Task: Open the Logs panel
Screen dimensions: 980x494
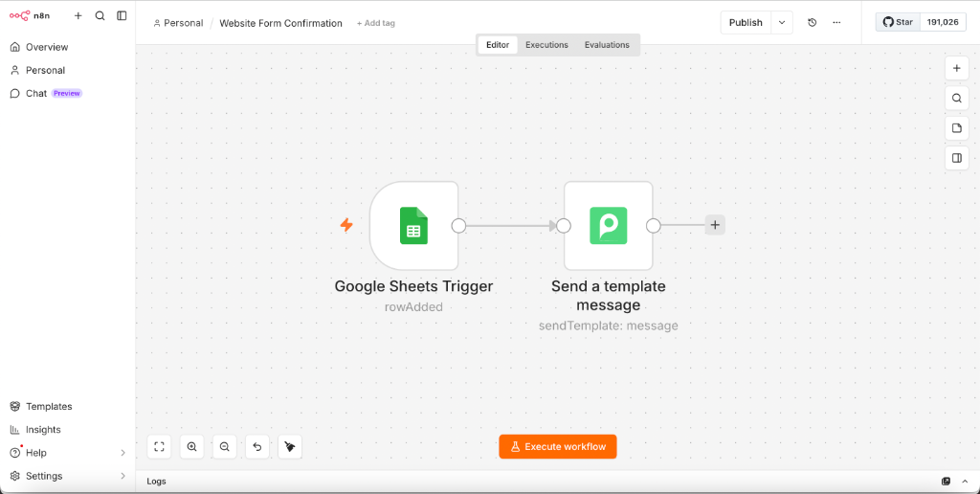Action: point(156,482)
